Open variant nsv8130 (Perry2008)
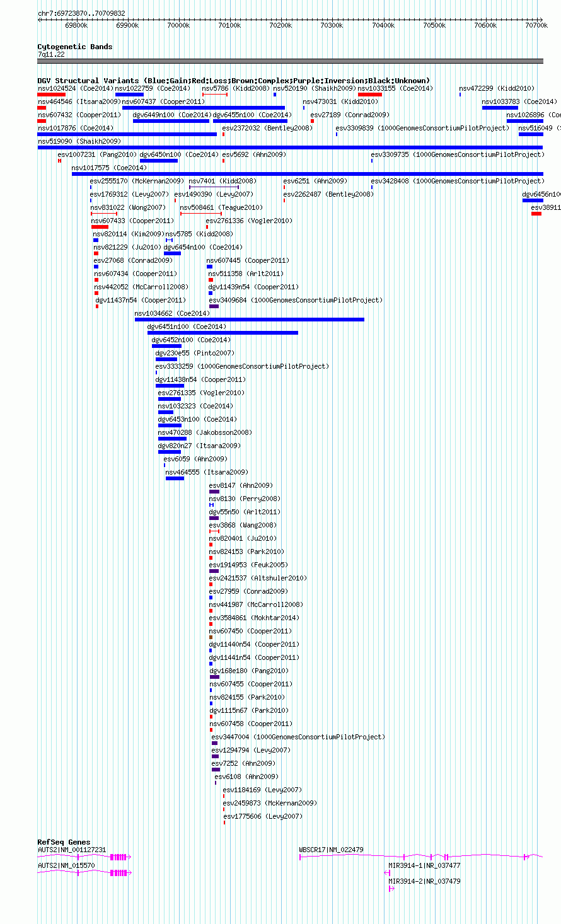Image resolution: width=561 pixels, height=924 pixels. pyautogui.click(x=245, y=499)
